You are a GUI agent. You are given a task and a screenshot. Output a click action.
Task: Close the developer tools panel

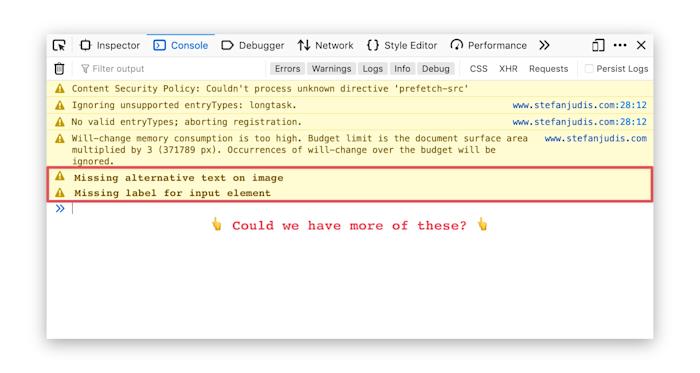click(x=641, y=45)
